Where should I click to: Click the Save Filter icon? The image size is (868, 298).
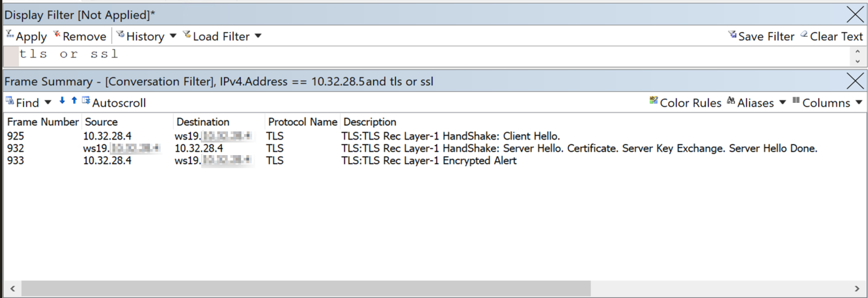tap(732, 34)
